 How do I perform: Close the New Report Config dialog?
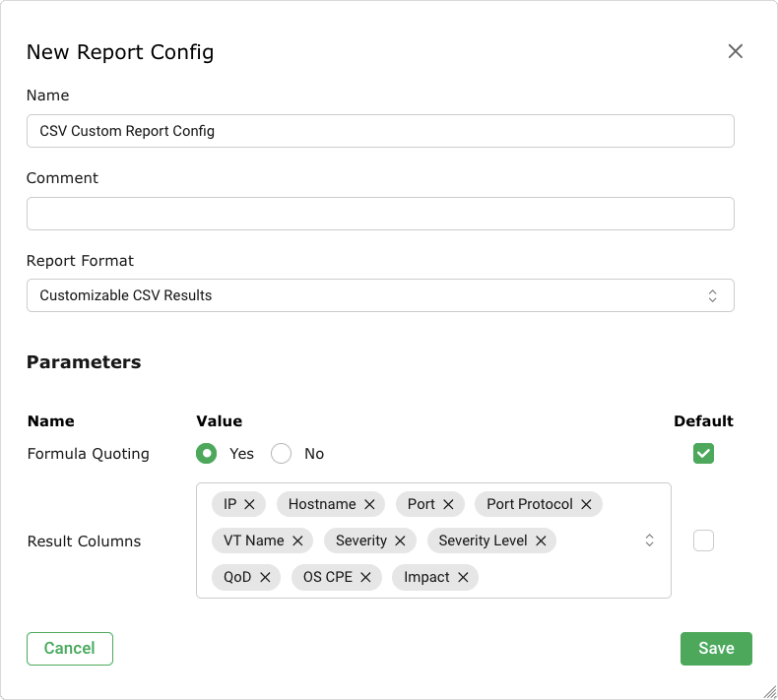(735, 51)
